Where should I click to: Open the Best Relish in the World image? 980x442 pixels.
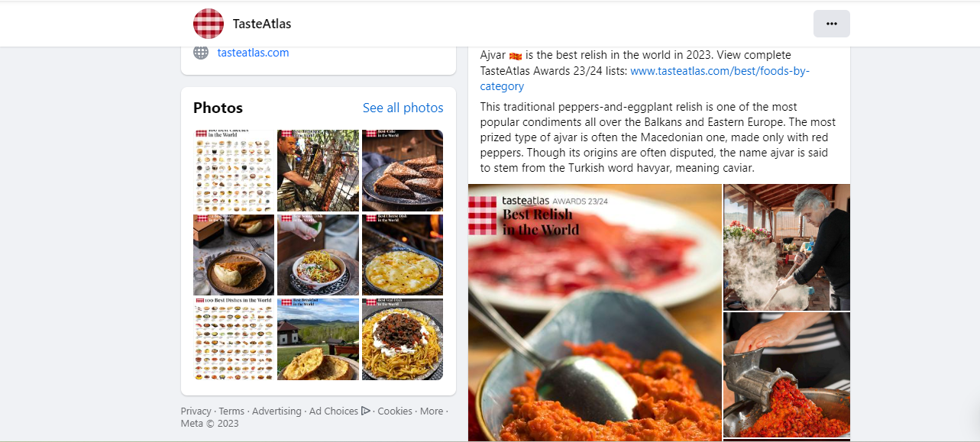tap(594, 312)
